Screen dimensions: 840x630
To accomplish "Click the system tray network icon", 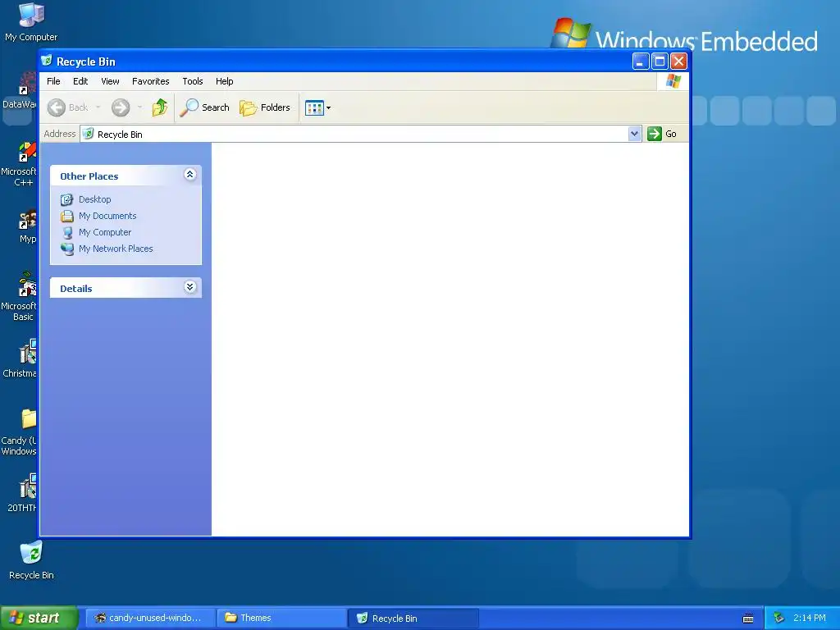I will point(779,619).
